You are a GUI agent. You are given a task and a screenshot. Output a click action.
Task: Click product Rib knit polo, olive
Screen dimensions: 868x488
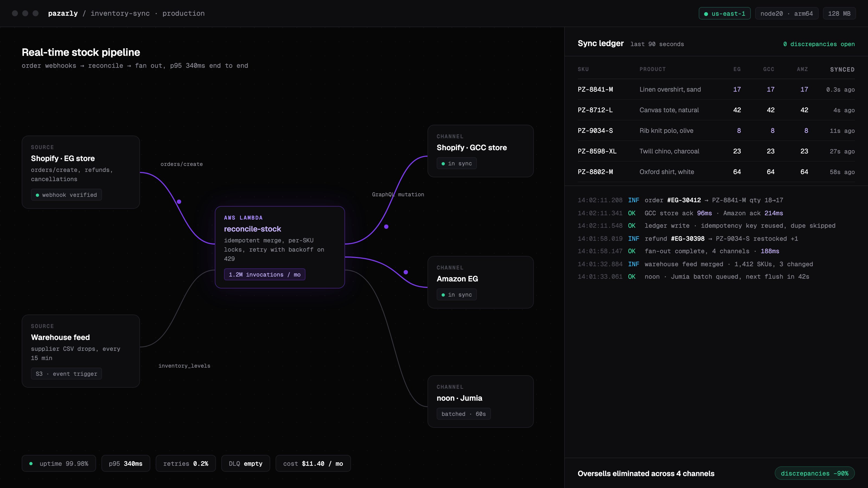click(x=666, y=130)
